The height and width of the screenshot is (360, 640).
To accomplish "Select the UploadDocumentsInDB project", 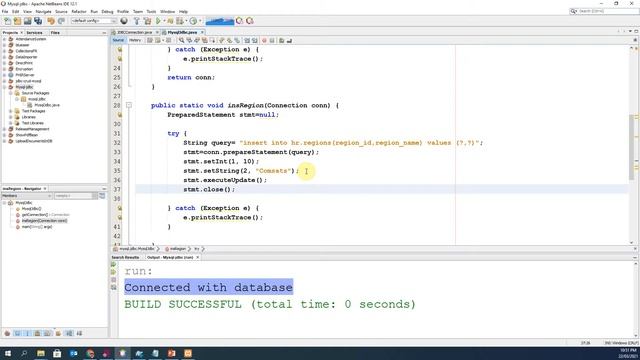I will pyautogui.click(x=34, y=141).
